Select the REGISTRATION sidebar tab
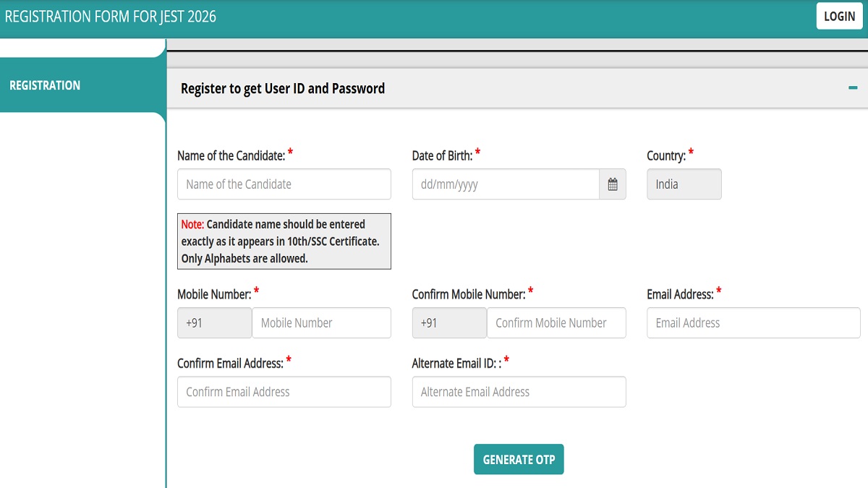This screenshot has width=868, height=488. pos(45,85)
